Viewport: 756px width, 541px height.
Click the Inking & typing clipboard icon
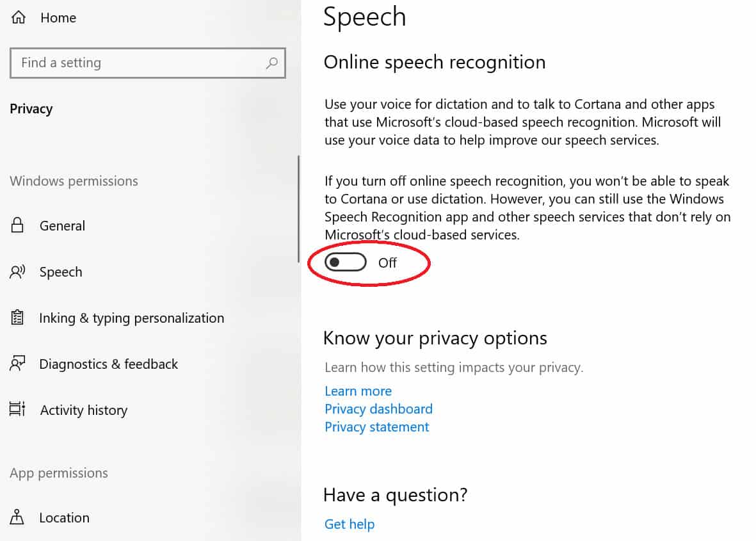pos(17,318)
